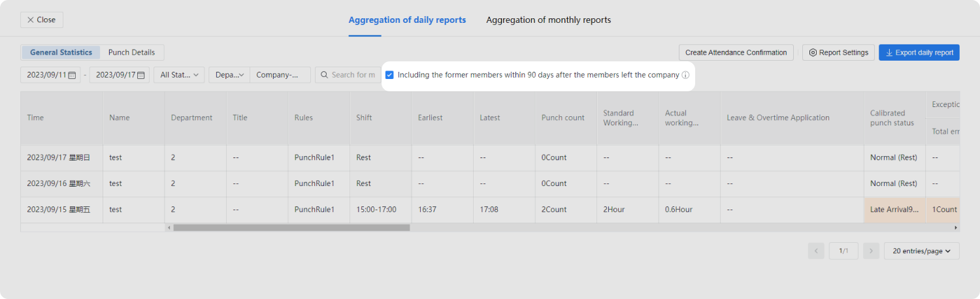Click scrollbar right arrow of table
Viewport: 980px width, 299px height.
956,227
